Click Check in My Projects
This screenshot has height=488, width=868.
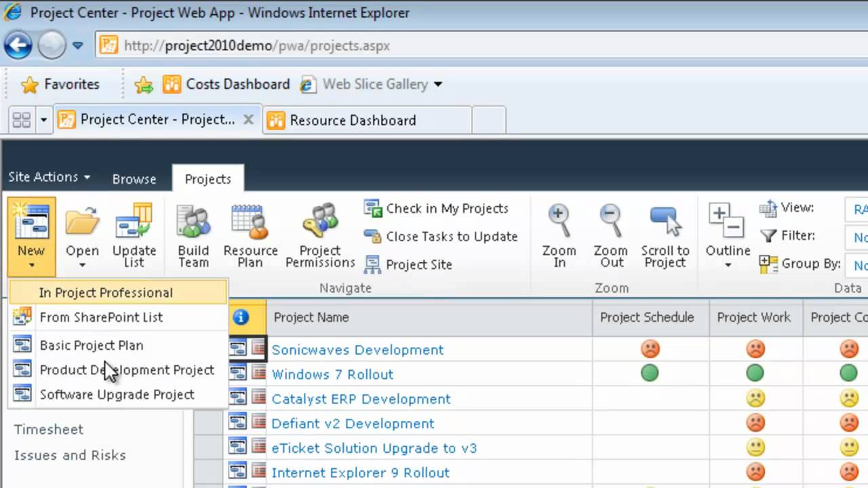[437, 208]
